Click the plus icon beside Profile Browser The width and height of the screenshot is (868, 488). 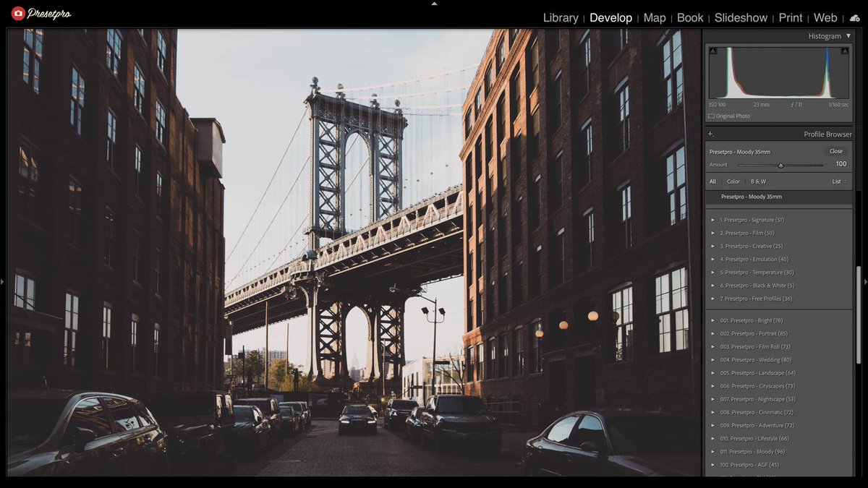[710, 134]
